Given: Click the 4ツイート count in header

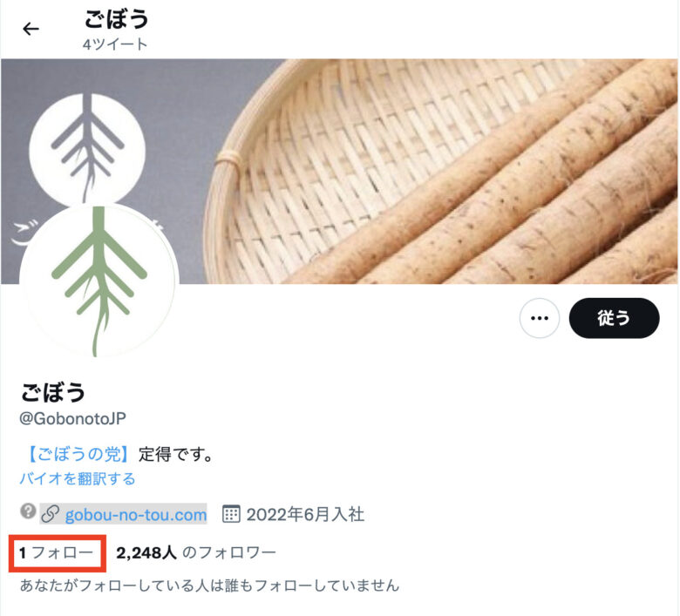Looking at the screenshot, I should pos(115,44).
